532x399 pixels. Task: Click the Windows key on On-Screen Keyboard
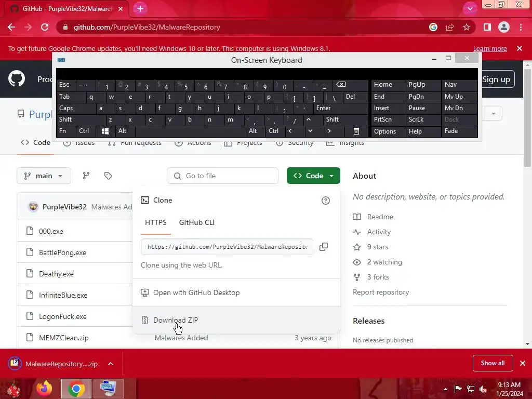pos(105,131)
